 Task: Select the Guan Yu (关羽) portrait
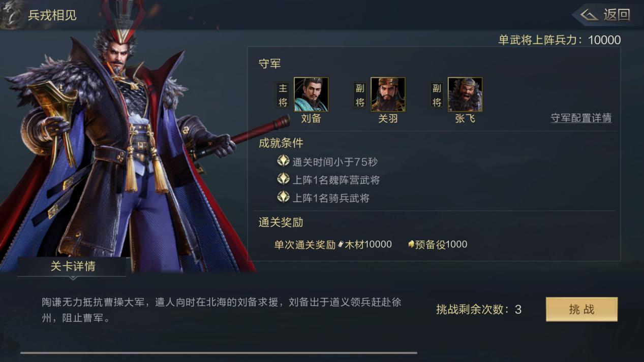(x=388, y=94)
